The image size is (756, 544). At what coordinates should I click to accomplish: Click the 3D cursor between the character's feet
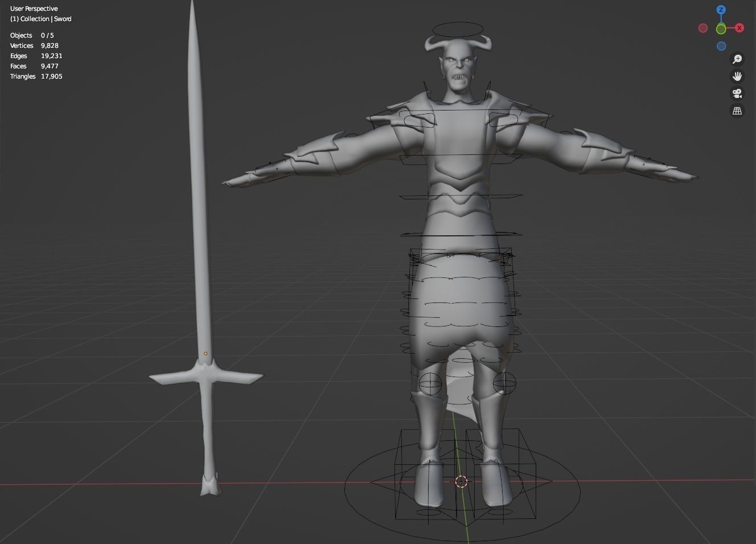point(461,482)
